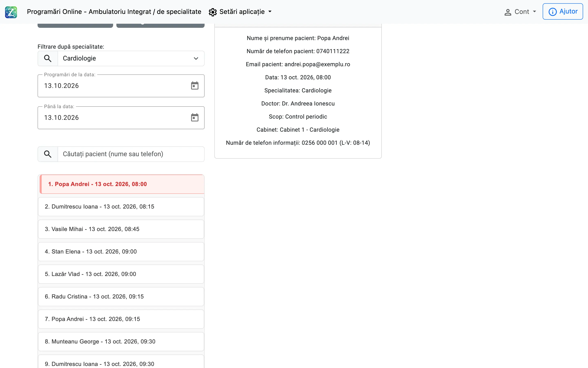The image size is (588, 368).
Task: Click the Cont user profile icon
Action: click(x=508, y=12)
